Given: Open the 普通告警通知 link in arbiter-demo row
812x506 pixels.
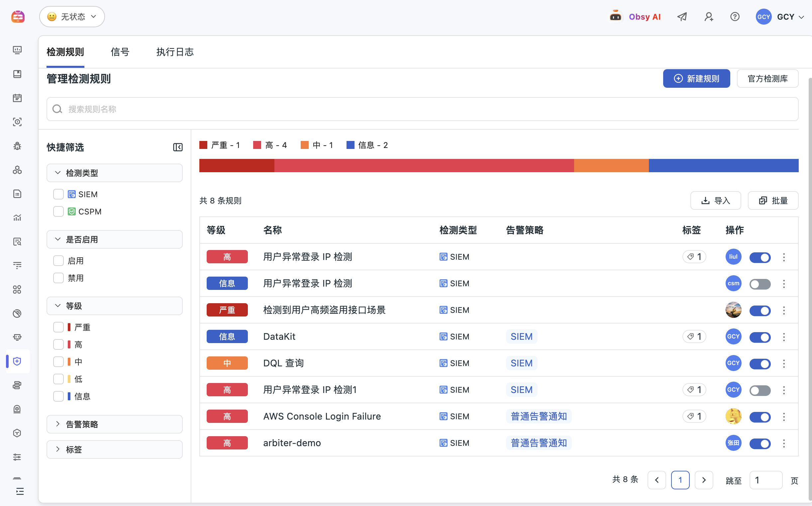Looking at the screenshot, I should (539, 443).
